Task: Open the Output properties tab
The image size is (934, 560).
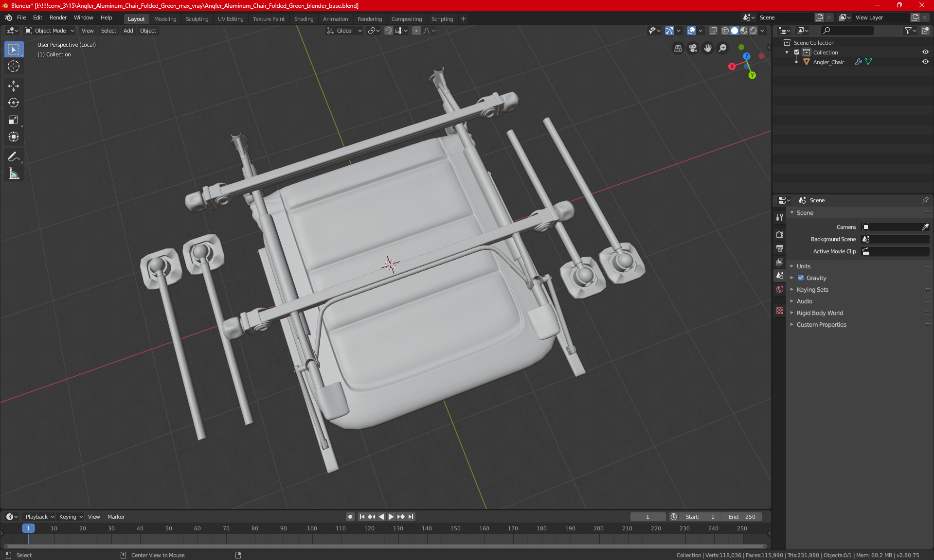Action: [x=780, y=248]
